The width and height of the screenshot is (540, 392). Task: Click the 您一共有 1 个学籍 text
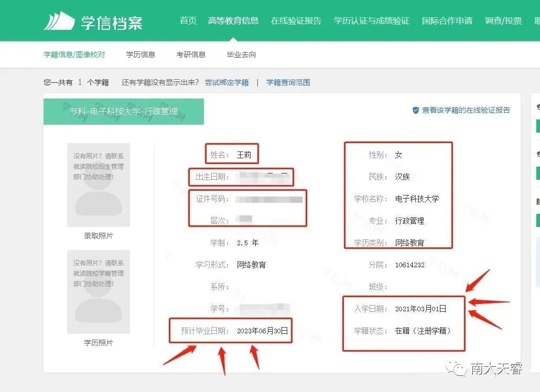[x=76, y=82]
